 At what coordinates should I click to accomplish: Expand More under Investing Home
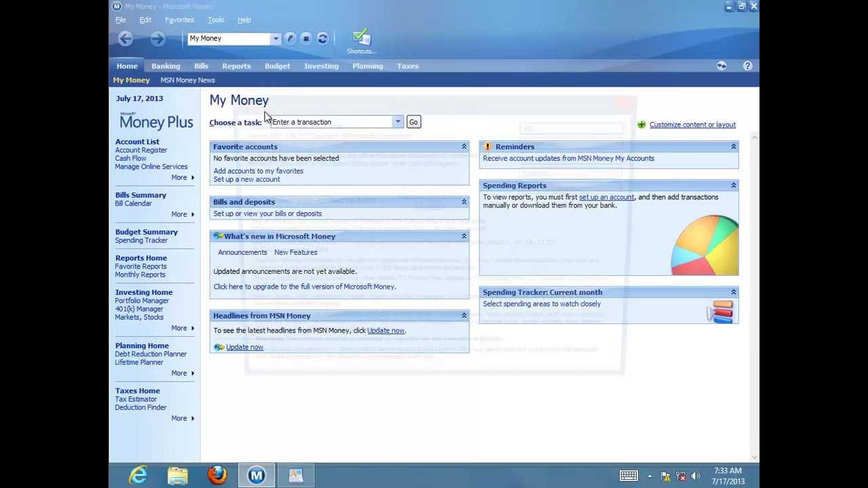coord(183,328)
